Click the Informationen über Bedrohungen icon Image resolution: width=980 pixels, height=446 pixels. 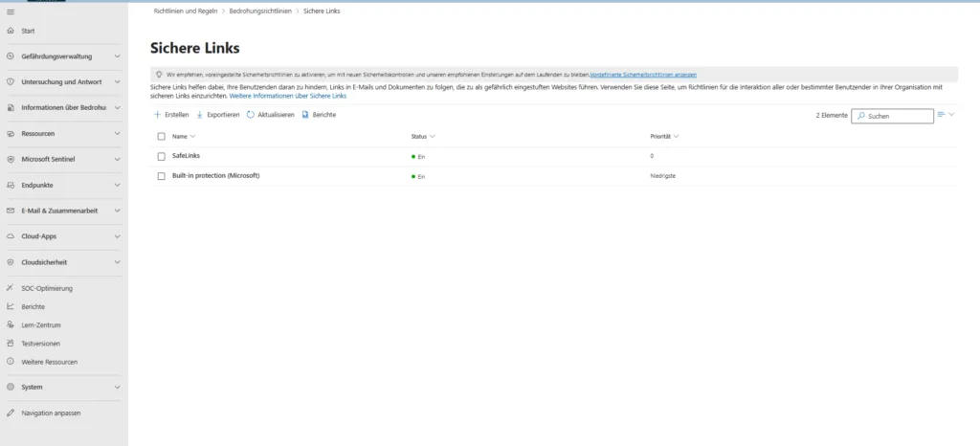(x=10, y=107)
